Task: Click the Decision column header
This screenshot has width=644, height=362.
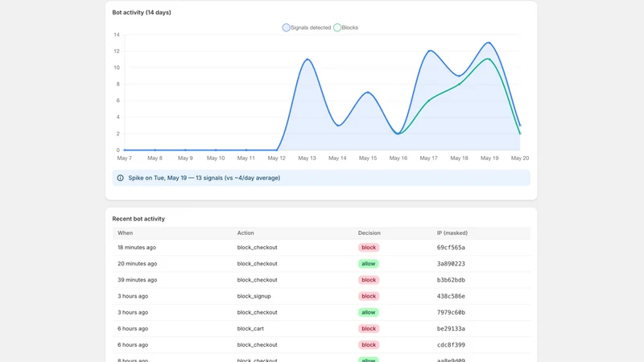Action: click(369, 232)
